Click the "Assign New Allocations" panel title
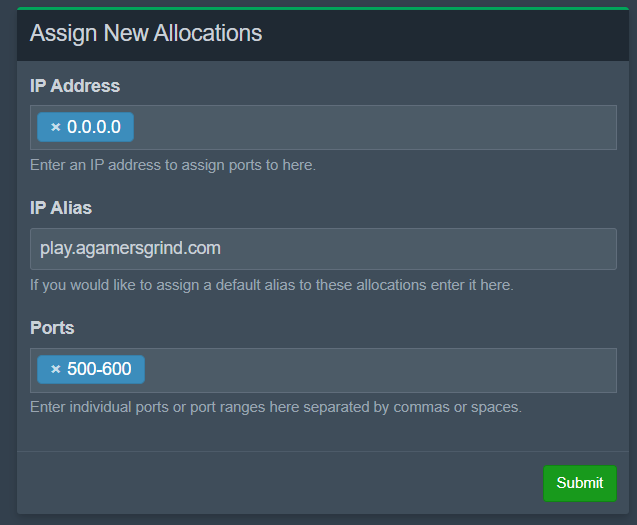This screenshot has width=637, height=525. coord(146,33)
